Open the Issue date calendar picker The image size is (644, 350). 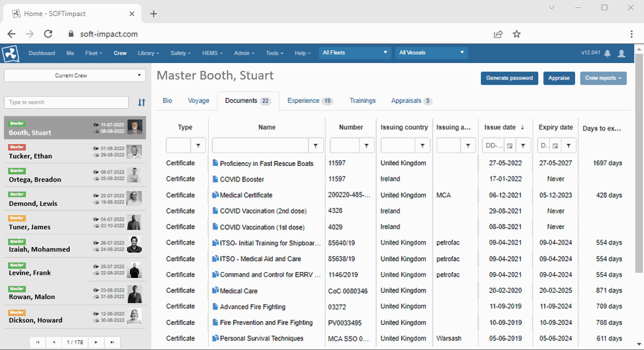point(509,145)
